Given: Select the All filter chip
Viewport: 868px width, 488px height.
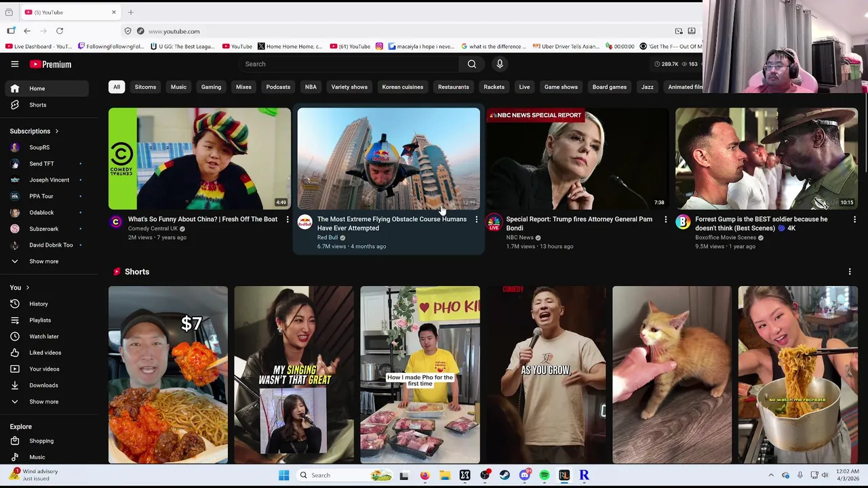Looking at the screenshot, I should 117,87.
